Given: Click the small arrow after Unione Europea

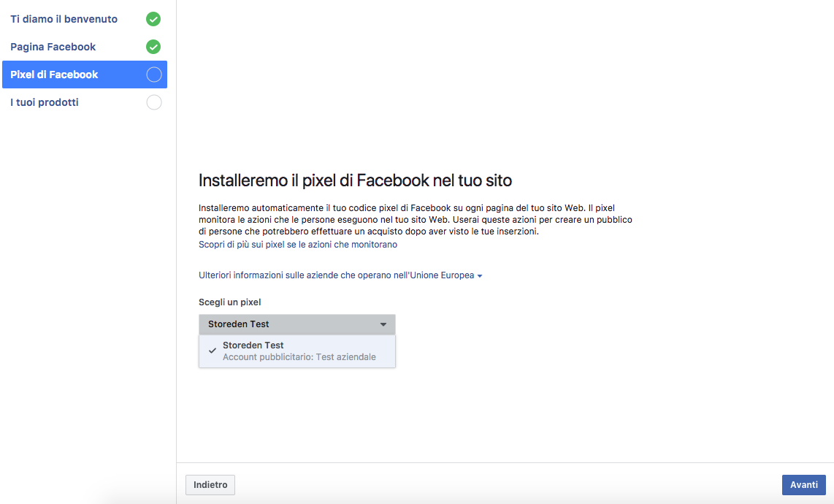Looking at the screenshot, I should pos(480,276).
